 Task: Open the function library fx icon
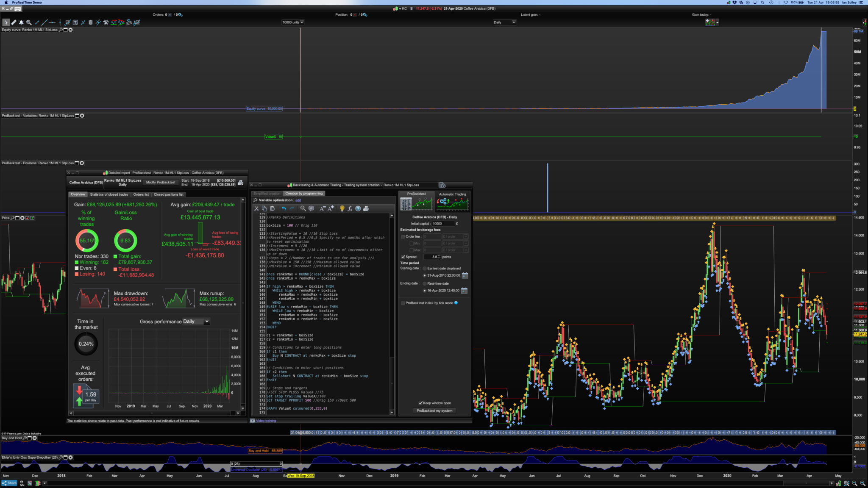[350, 208]
